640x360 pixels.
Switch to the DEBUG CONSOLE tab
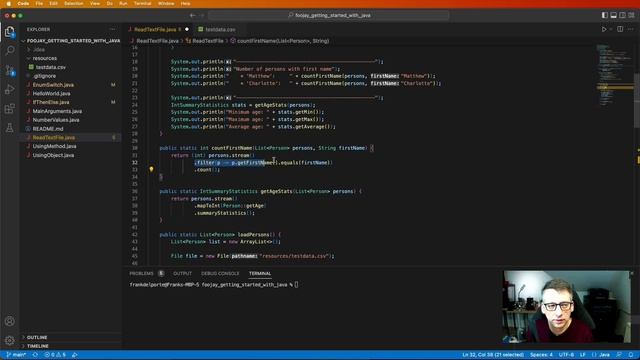220,273
